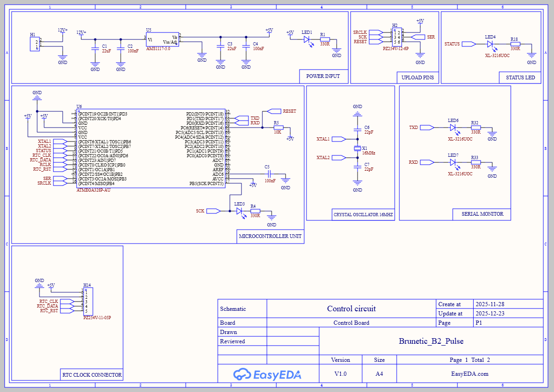Select the RESET net port near R5
This screenshot has height=392, width=554.
[x=274, y=111]
